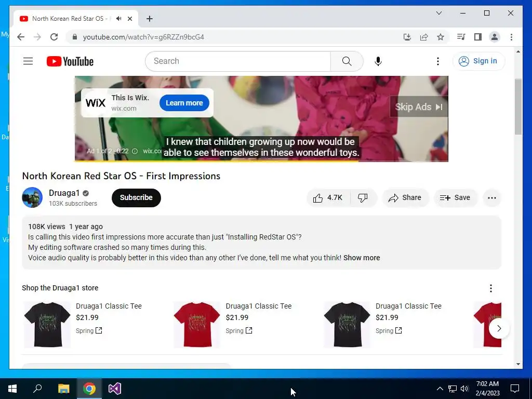Select the URL in address bar

tap(143, 37)
